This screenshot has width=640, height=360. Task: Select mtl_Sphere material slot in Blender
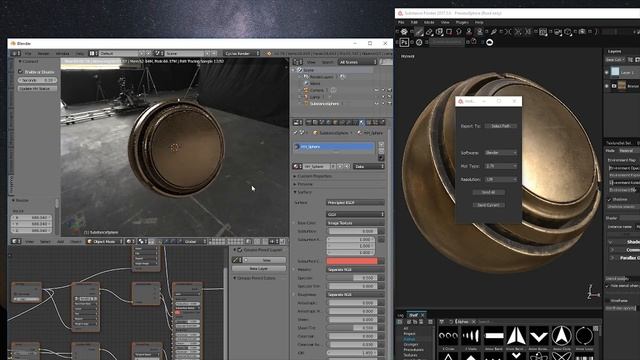(x=333, y=147)
